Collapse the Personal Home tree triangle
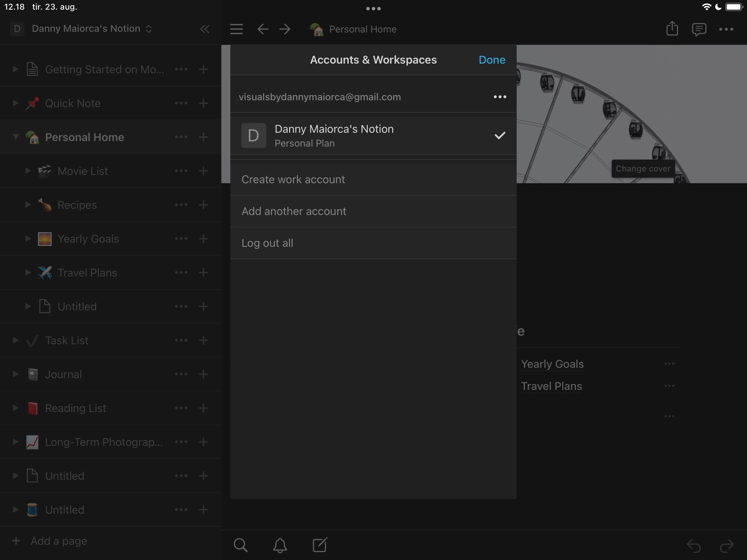Image resolution: width=747 pixels, height=560 pixels. (16, 137)
